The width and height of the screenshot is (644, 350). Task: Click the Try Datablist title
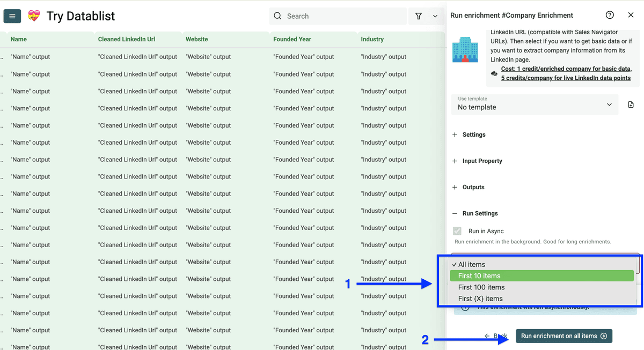(81, 16)
